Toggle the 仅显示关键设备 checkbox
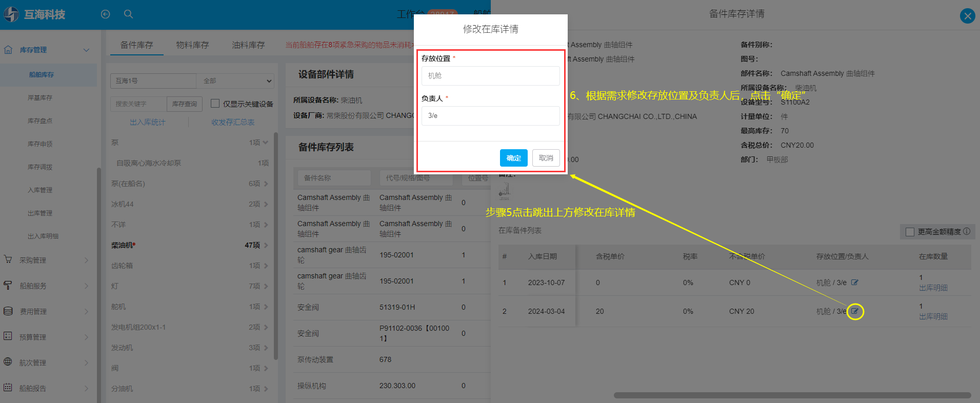This screenshot has width=980, height=403. point(215,104)
